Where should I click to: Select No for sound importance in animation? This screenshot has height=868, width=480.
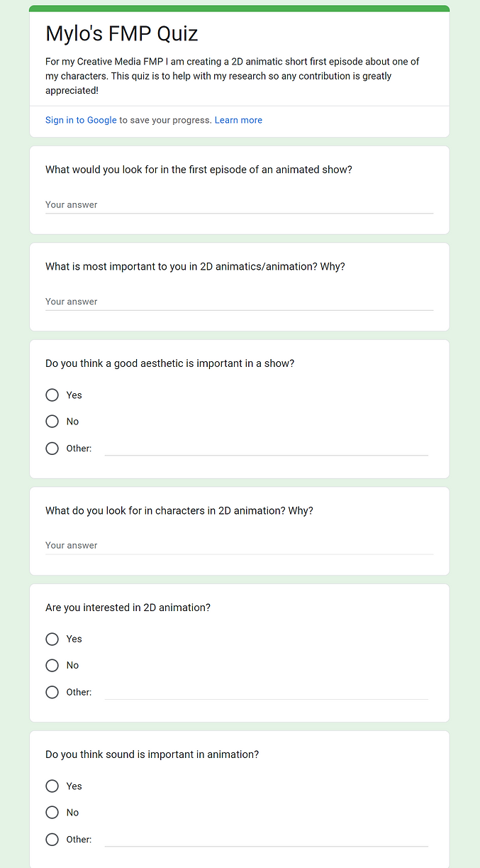pyautogui.click(x=52, y=812)
